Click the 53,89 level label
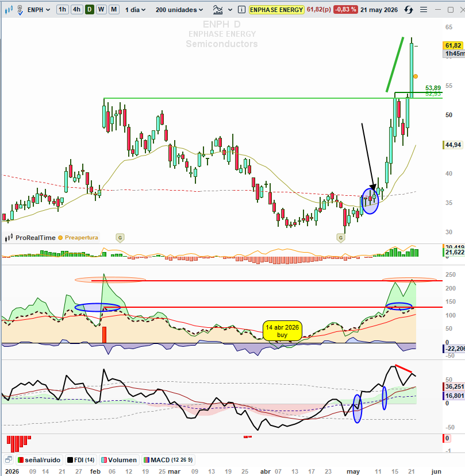 [433, 88]
